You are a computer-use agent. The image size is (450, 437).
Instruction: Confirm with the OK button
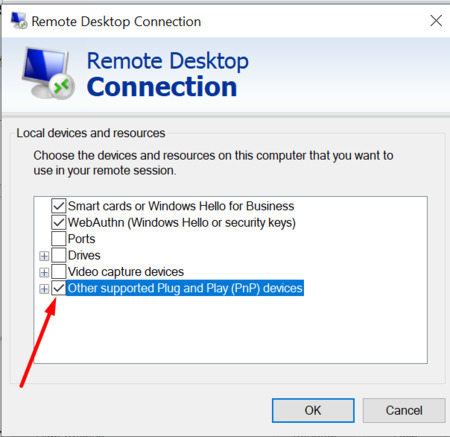(x=313, y=410)
